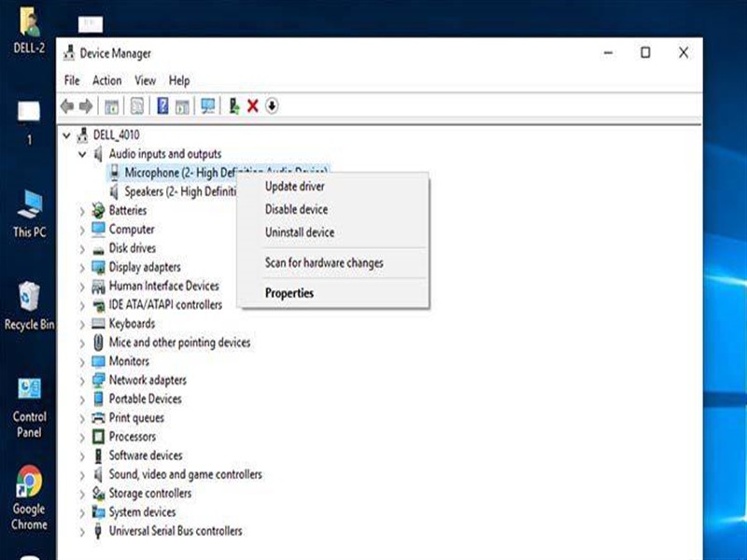Click the Forward arrow toolbar icon
This screenshot has height=560, width=747.
coord(86,105)
